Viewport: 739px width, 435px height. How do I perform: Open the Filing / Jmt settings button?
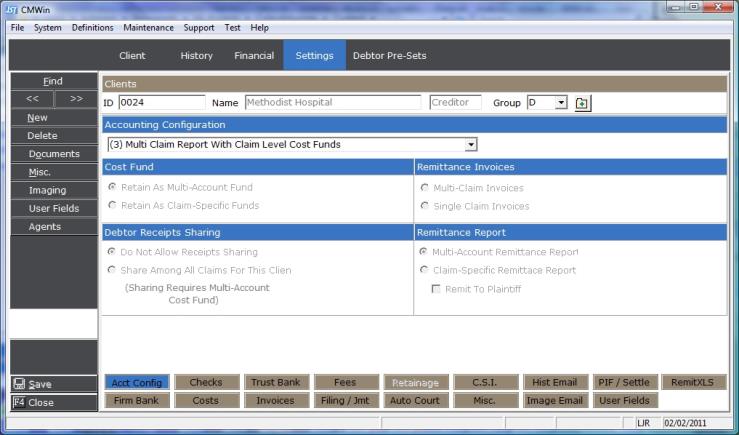[x=343, y=400]
